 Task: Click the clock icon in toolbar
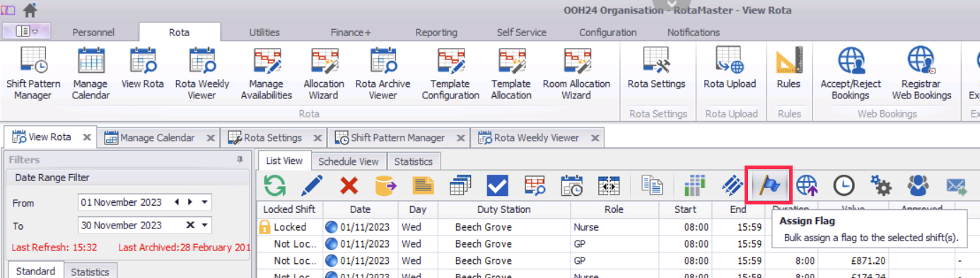tap(843, 185)
